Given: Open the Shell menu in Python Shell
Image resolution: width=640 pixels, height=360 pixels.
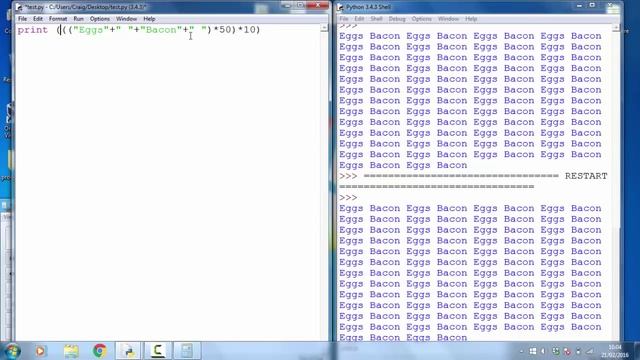Looking at the screenshot, I should 376,19.
